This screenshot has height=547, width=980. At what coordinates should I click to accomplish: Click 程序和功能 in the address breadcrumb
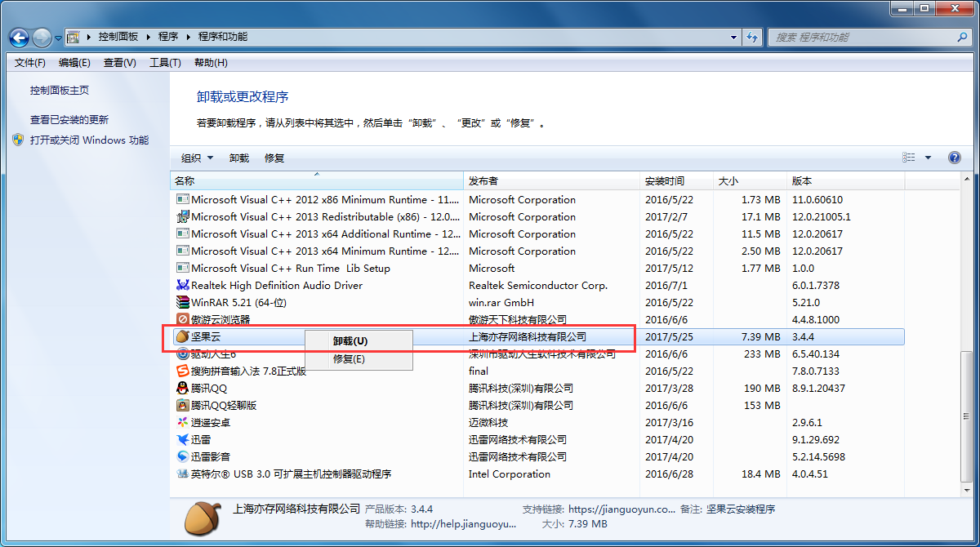(x=223, y=37)
